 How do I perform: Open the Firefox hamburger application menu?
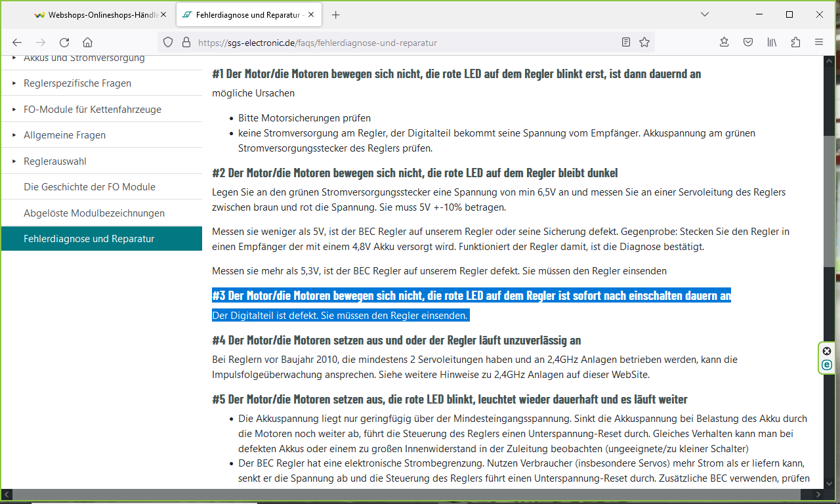coord(819,42)
